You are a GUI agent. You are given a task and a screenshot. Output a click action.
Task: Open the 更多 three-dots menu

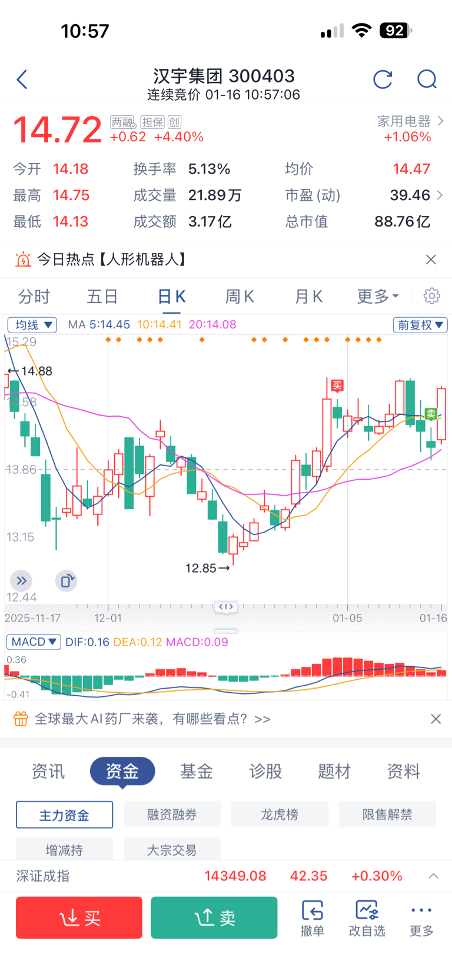[x=421, y=917]
